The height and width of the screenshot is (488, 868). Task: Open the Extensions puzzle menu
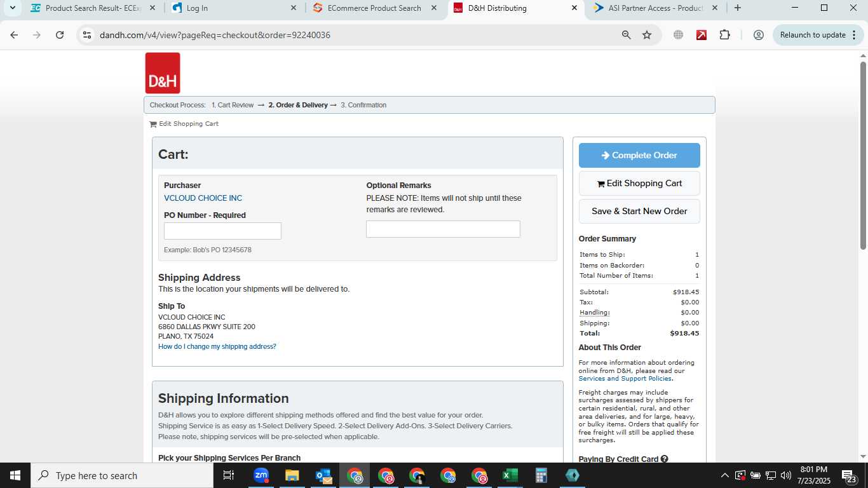pos(725,35)
